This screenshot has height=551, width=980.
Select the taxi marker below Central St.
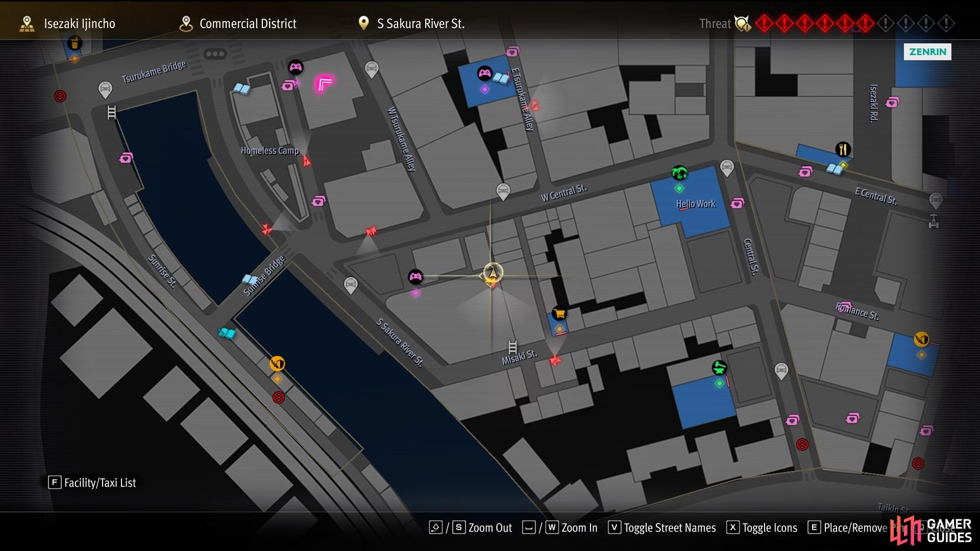tap(781, 371)
